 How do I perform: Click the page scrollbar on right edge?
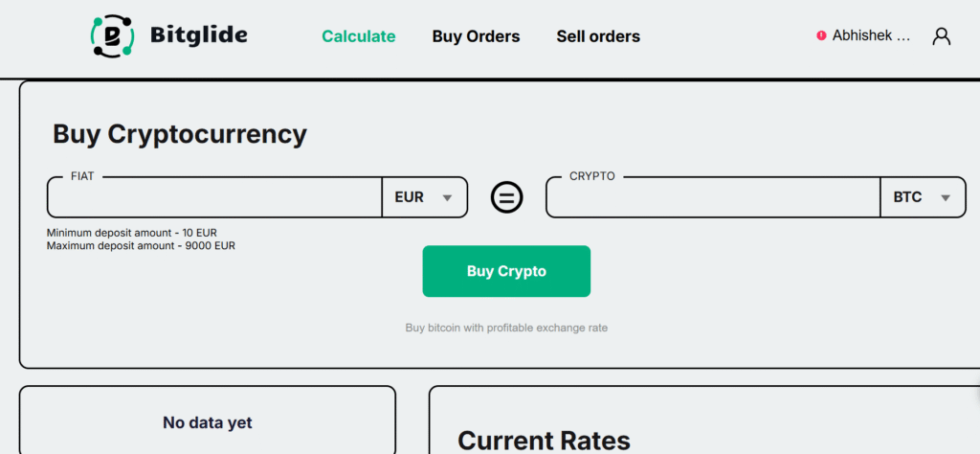[x=975, y=393]
